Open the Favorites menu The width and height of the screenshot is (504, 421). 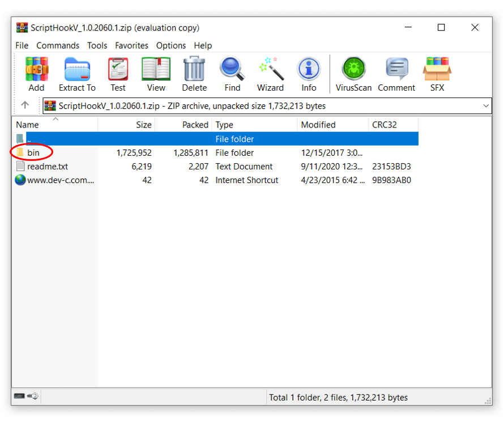(x=131, y=45)
